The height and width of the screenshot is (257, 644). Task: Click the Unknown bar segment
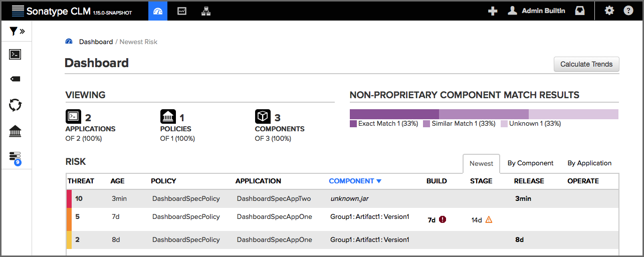coord(573,114)
